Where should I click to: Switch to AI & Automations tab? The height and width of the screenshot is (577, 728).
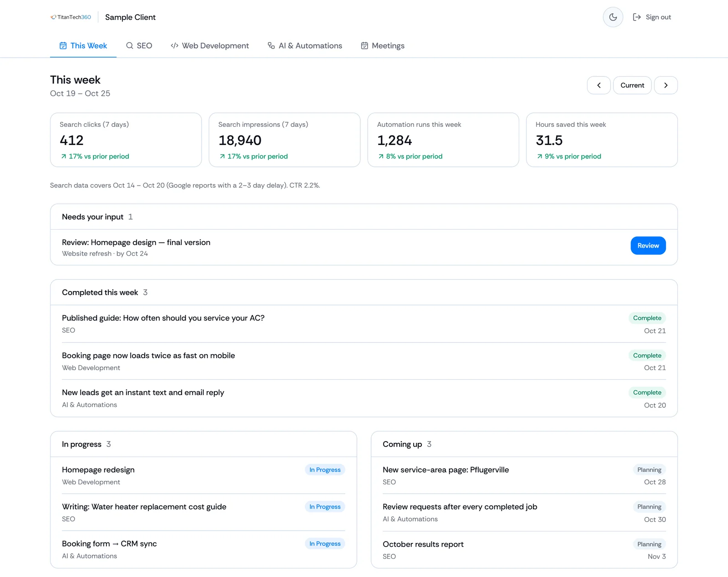(305, 46)
